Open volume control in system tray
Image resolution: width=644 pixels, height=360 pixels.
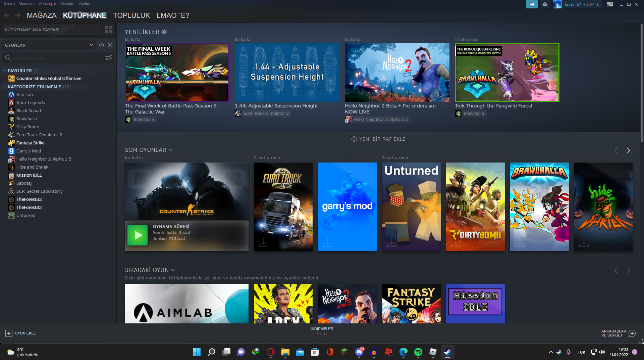(602, 352)
